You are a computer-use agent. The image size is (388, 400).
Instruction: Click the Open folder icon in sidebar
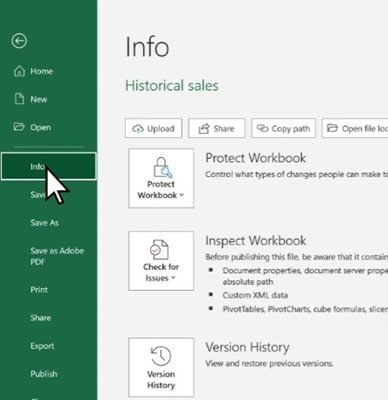19,127
